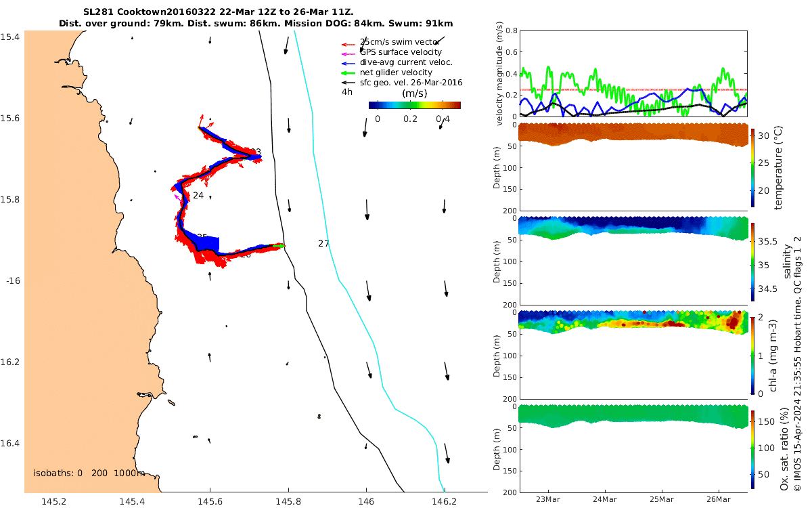812x508 pixels.
Task: Click the black sfc geo. vel. legend arrow
Action: click(x=348, y=83)
